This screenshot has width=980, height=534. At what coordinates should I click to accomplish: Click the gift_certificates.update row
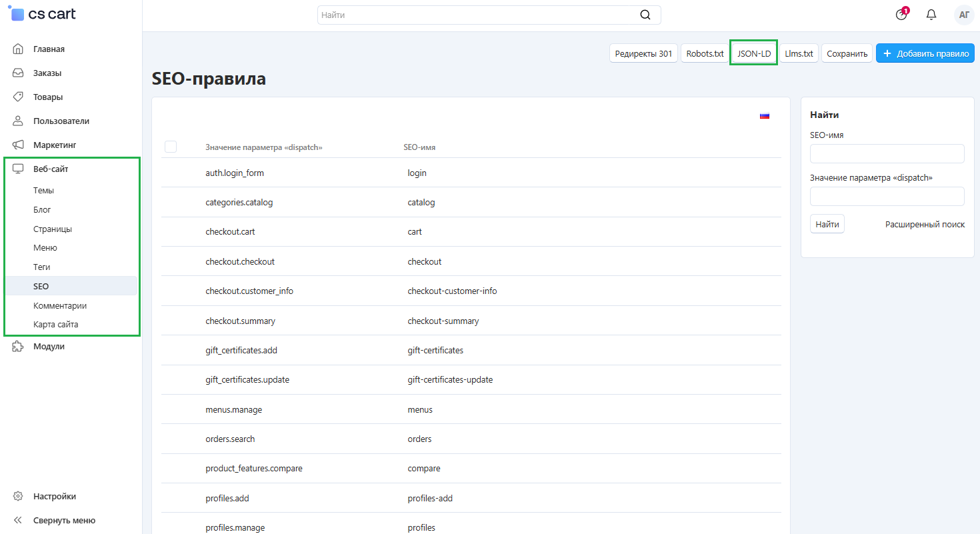473,379
